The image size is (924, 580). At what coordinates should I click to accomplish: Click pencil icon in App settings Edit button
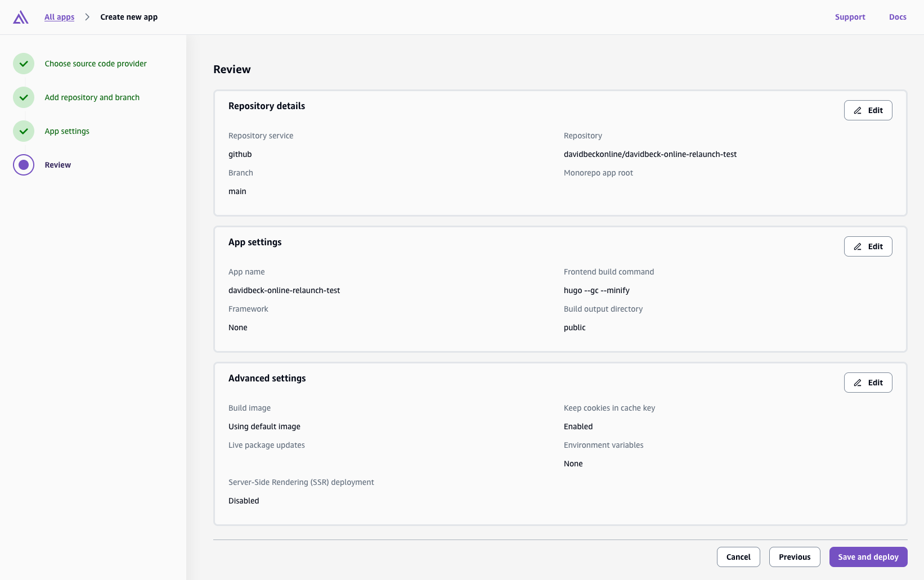[858, 246]
